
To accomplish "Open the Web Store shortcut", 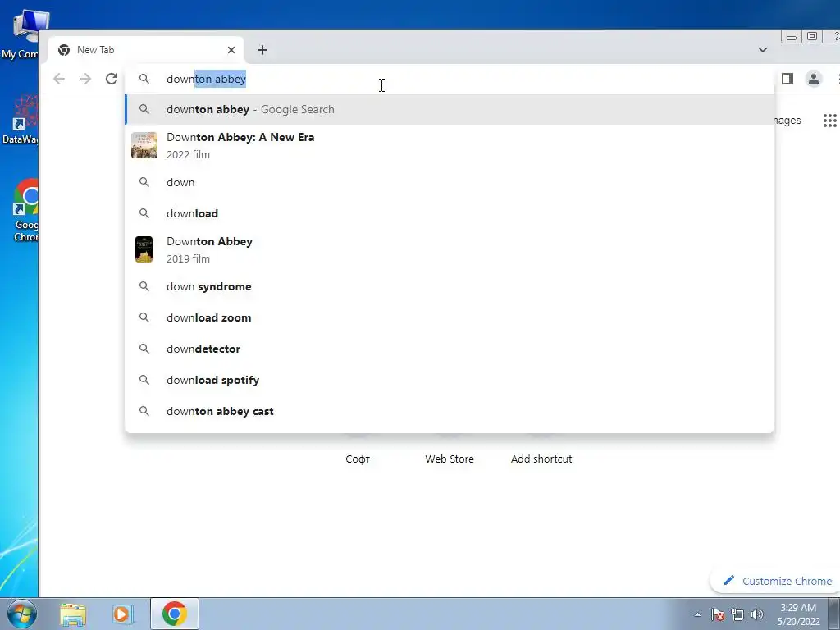I will click(x=450, y=459).
